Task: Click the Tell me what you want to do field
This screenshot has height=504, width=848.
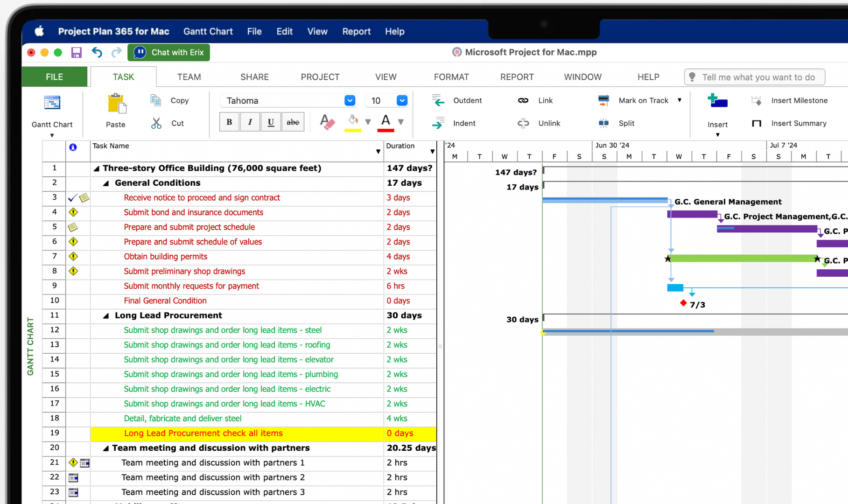Action: [755, 77]
